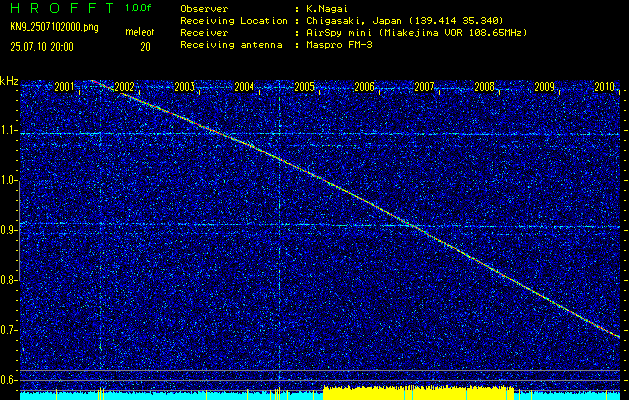The width and height of the screenshot is (629, 400).
Task: Click the 1.0 kHz axis label
Action: click(x=8, y=181)
